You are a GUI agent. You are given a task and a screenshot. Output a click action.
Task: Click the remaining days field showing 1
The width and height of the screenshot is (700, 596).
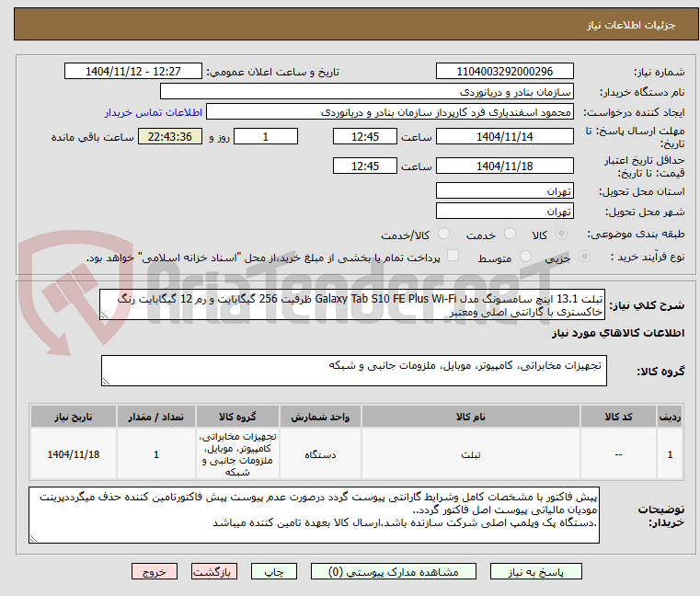click(x=266, y=136)
